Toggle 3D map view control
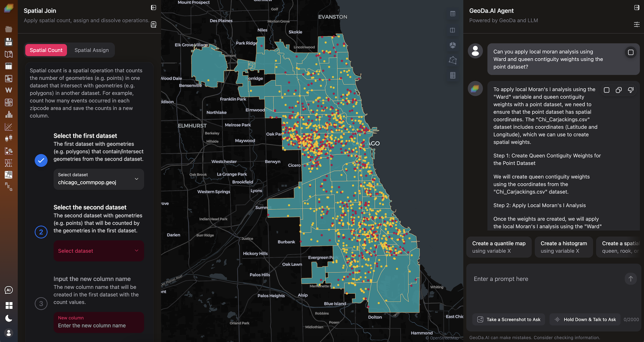This screenshot has width=644, height=342. click(453, 45)
